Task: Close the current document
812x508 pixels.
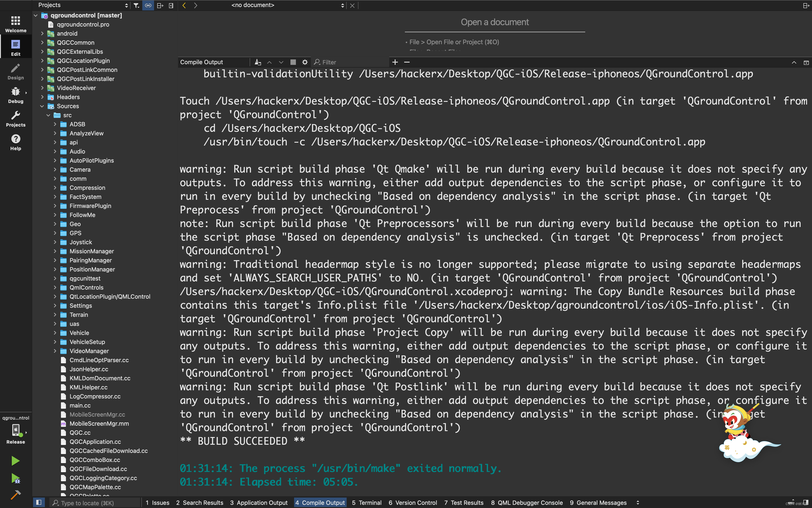Action: click(352, 5)
